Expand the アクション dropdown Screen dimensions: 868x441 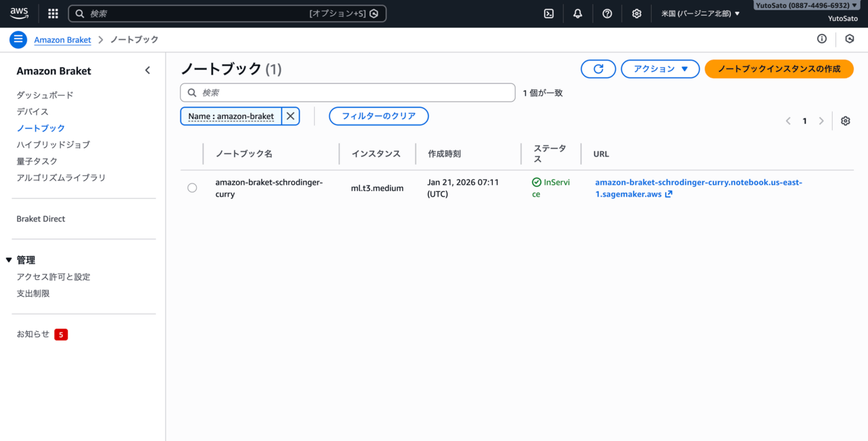(660, 69)
